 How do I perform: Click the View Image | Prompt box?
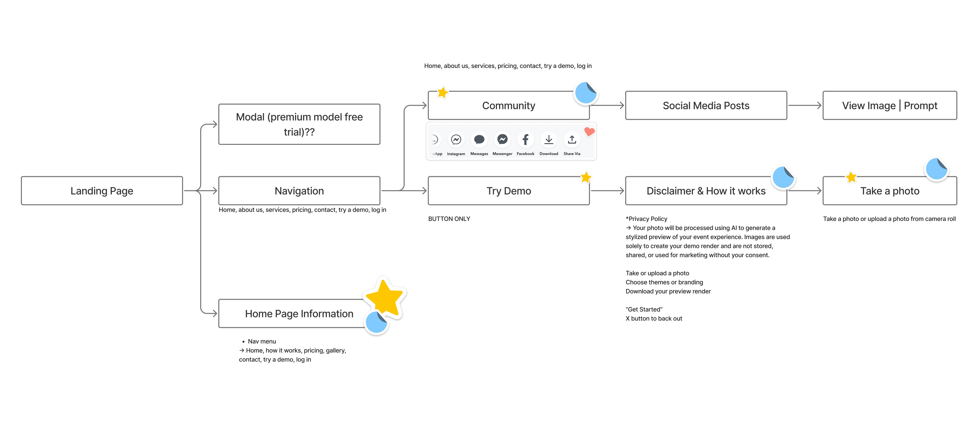(x=889, y=106)
